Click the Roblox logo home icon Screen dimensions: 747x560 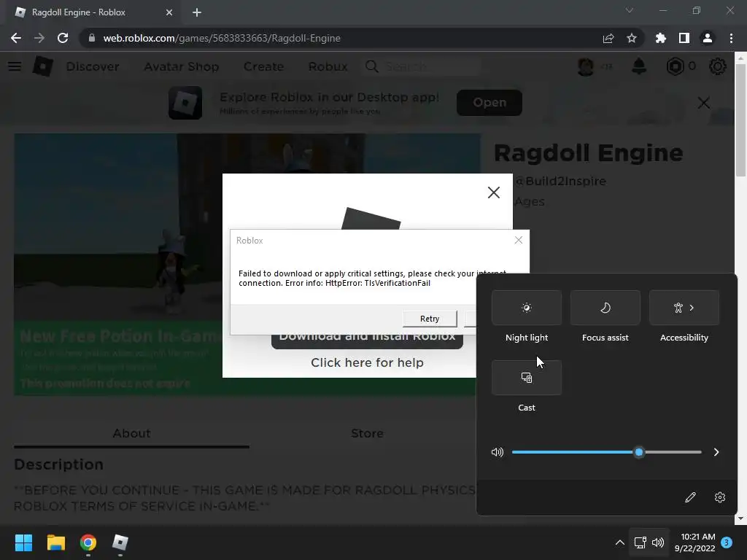click(x=42, y=66)
